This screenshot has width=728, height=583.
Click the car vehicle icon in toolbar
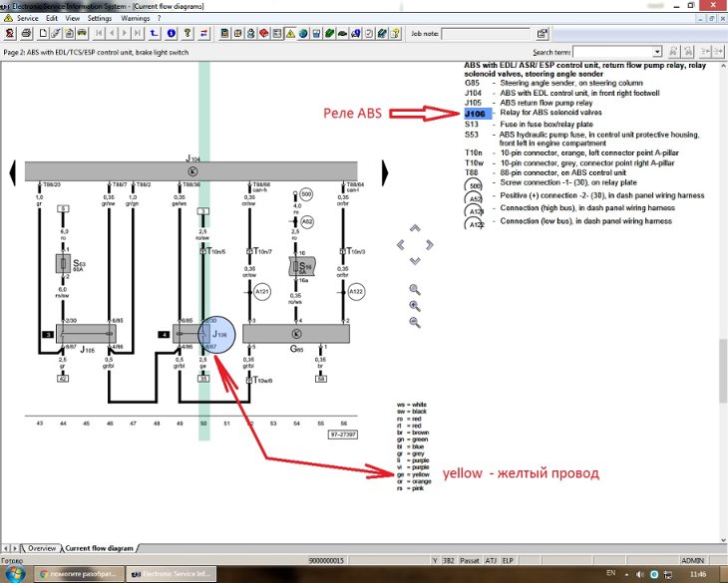click(82, 34)
